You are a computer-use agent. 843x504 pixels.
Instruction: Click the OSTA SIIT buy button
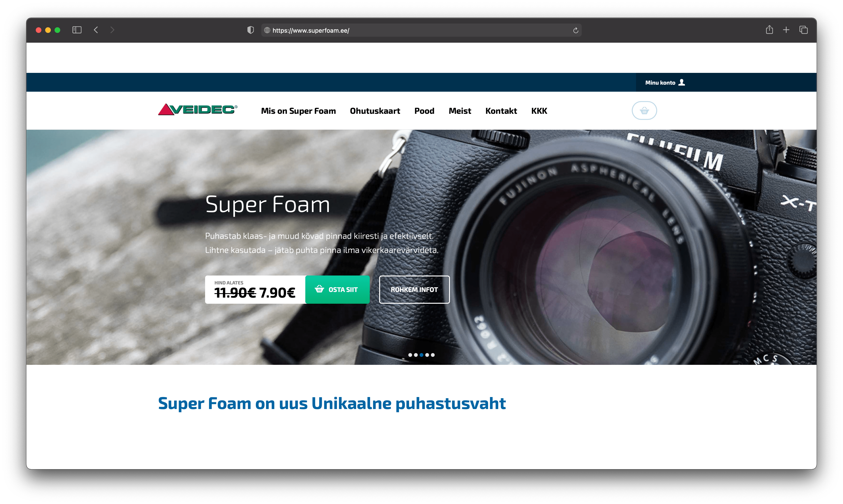[x=337, y=289]
